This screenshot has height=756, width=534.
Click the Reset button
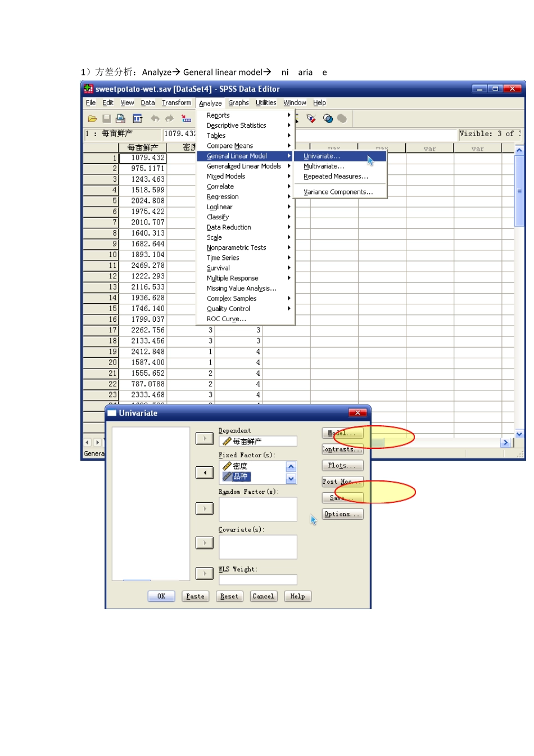pos(229,596)
